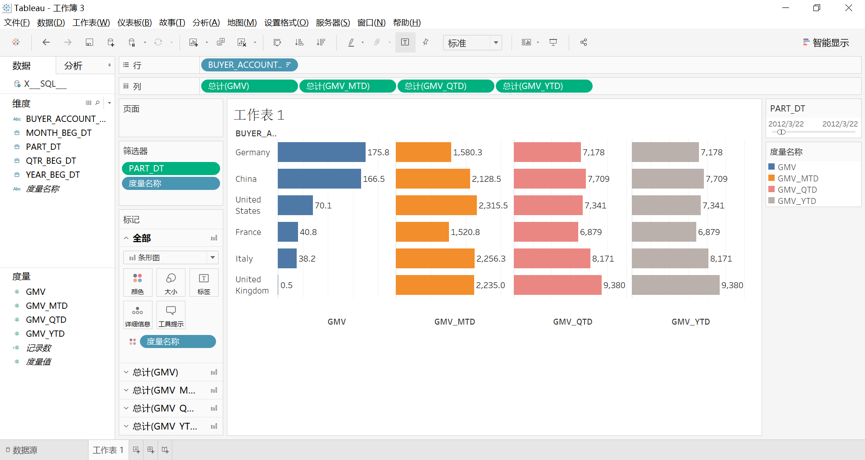
Task: Select GMV_QTD field in measures list
Action: 46,320
